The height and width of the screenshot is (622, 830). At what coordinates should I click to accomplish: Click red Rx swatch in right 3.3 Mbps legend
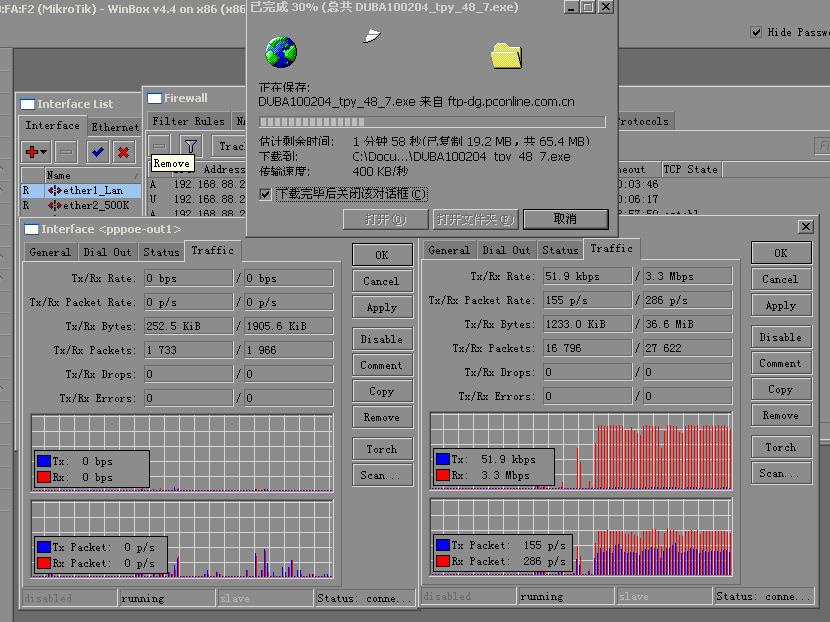pyautogui.click(x=443, y=475)
